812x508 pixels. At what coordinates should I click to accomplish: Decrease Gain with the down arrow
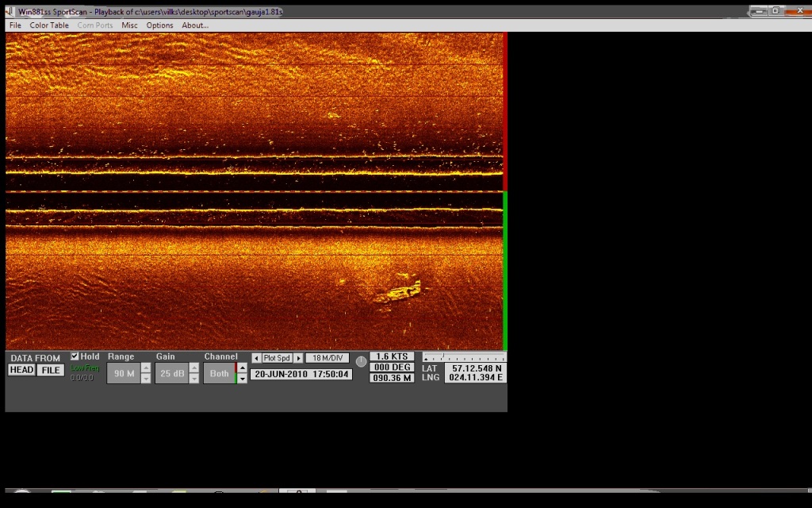(194, 379)
